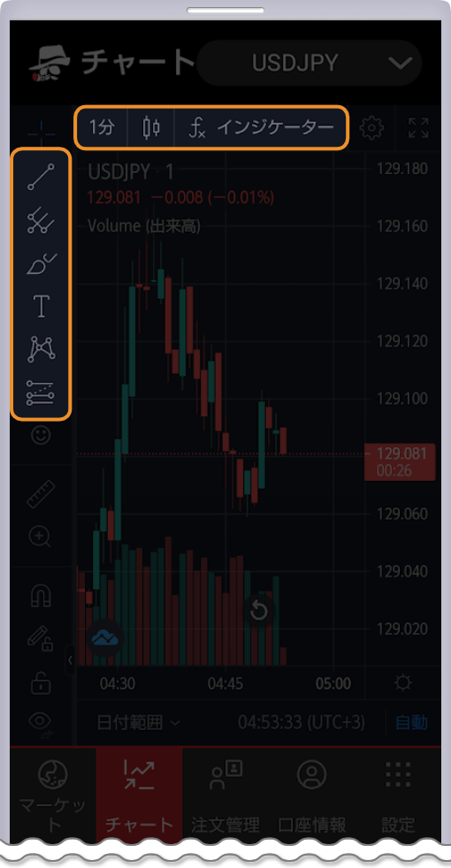Screen dimensions: 451x868
Task: Select the brush drawing tool
Action: pyautogui.click(x=41, y=263)
